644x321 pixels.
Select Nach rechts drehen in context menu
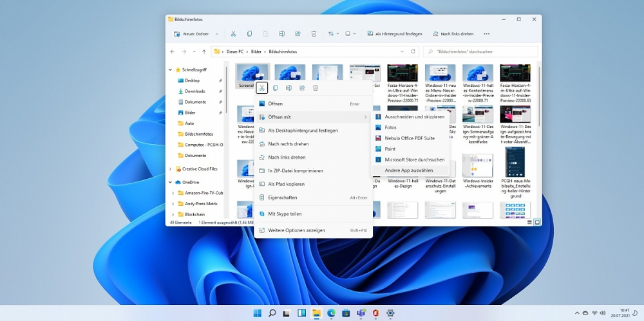point(313,144)
